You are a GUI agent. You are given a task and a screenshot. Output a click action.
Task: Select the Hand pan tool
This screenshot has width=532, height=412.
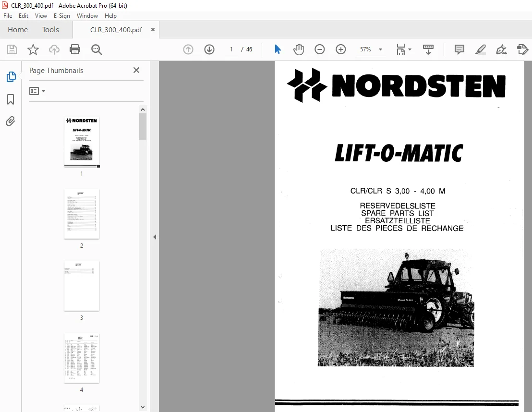click(x=299, y=49)
